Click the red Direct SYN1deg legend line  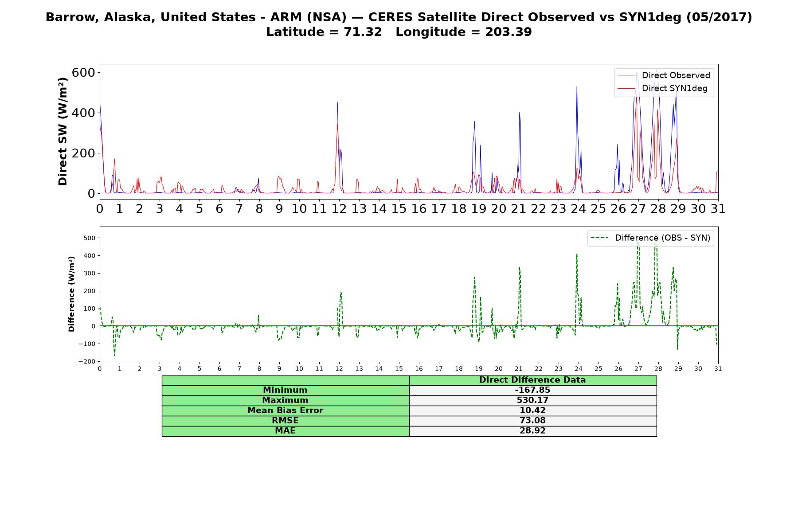pos(627,88)
